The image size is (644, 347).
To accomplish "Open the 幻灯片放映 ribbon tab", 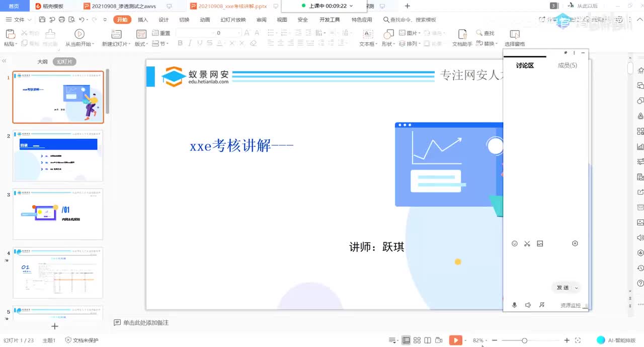I will (x=233, y=20).
